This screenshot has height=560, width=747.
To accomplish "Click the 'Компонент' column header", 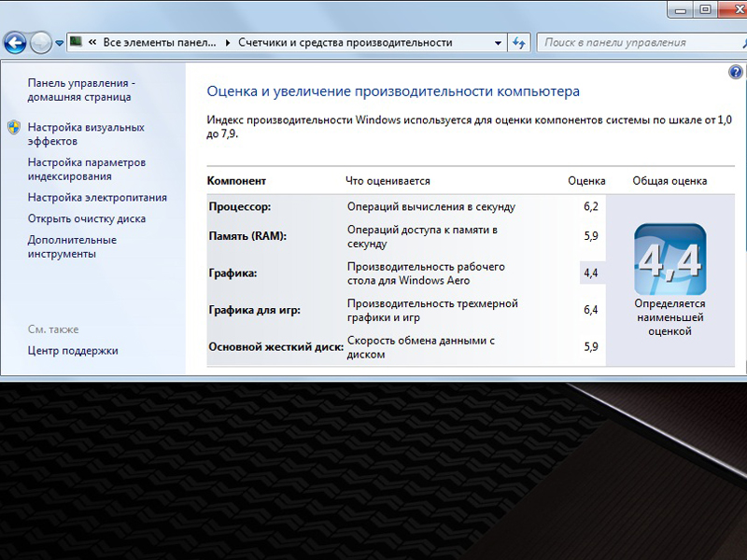I will pos(236,181).
